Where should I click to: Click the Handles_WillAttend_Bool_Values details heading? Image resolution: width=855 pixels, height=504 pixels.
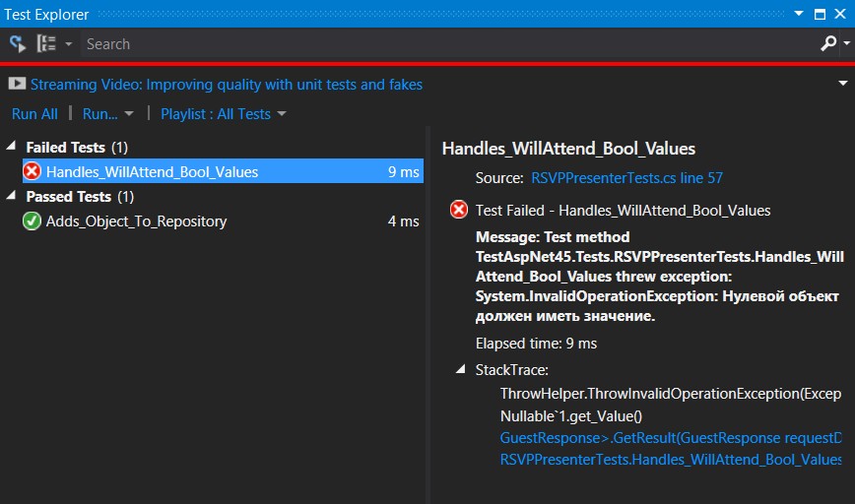pos(568,149)
